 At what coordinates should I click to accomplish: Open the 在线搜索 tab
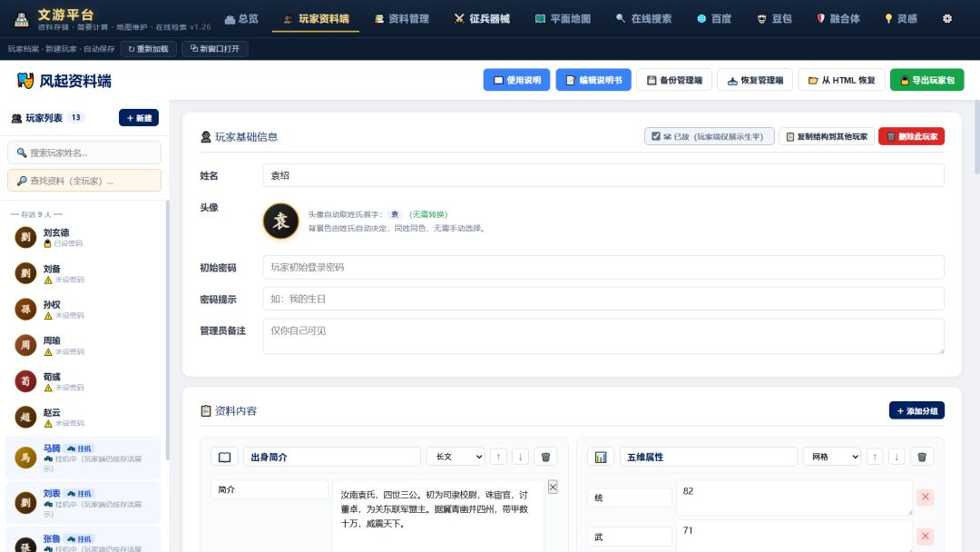tap(643, 19)
